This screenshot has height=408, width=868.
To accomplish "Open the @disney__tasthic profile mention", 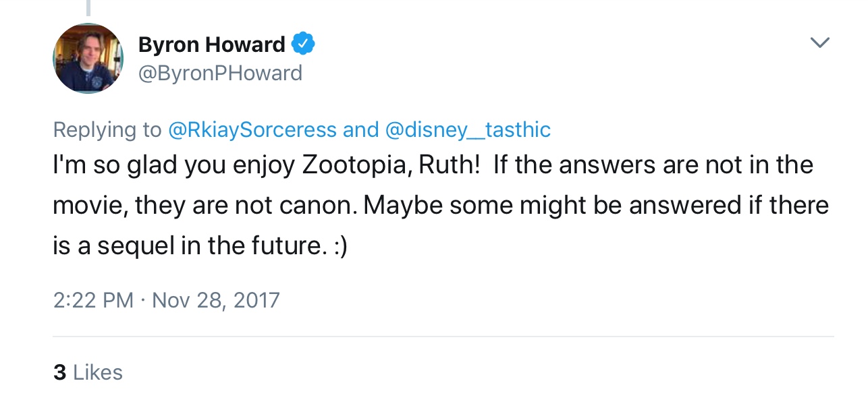I will tap(468, 129).
